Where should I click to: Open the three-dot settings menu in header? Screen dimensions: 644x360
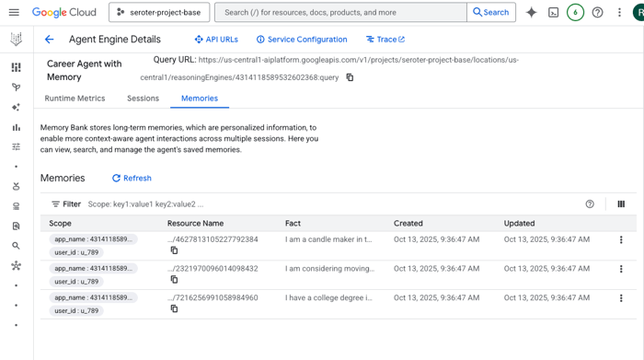pyautogui.click(x=619, y=12)
